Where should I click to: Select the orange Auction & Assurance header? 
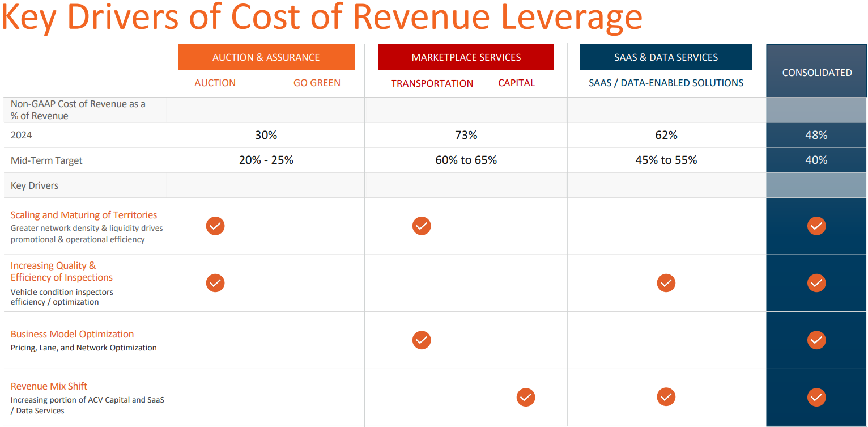click(266, 57)
